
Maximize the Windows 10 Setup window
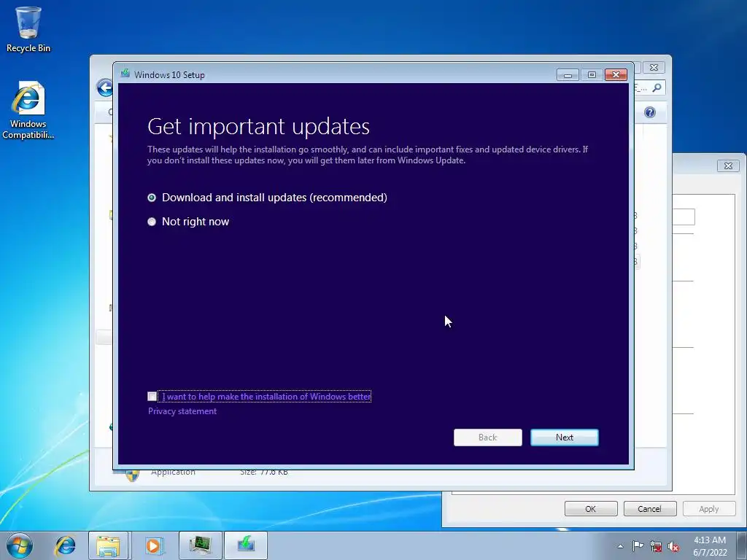point(592,75)
